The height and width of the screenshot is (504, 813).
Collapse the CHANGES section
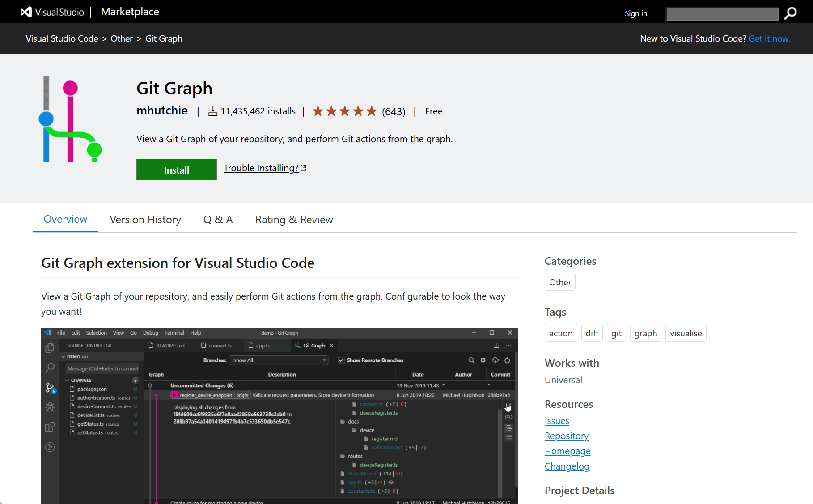pyautogui.click(x=67, y=380)
